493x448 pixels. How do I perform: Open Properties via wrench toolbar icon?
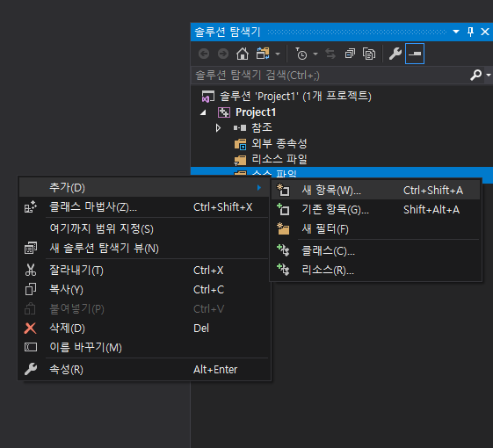pyautogui.click(x=395, y=54)
